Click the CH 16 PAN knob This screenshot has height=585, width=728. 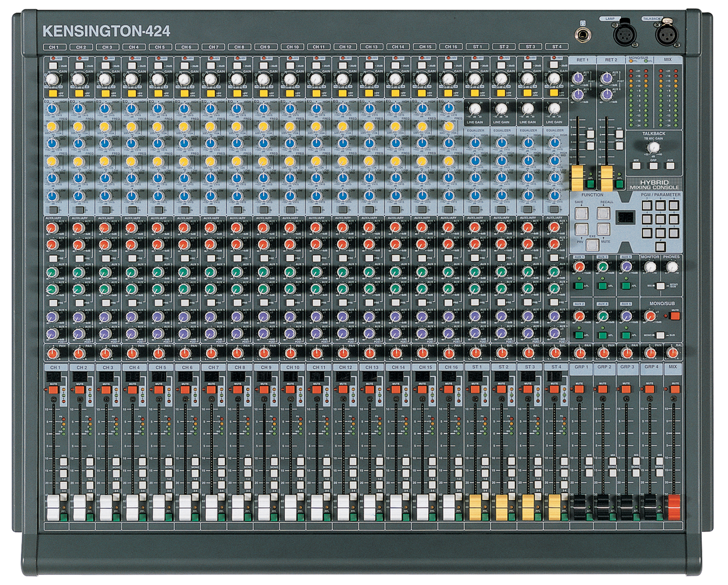click(448, 353)
